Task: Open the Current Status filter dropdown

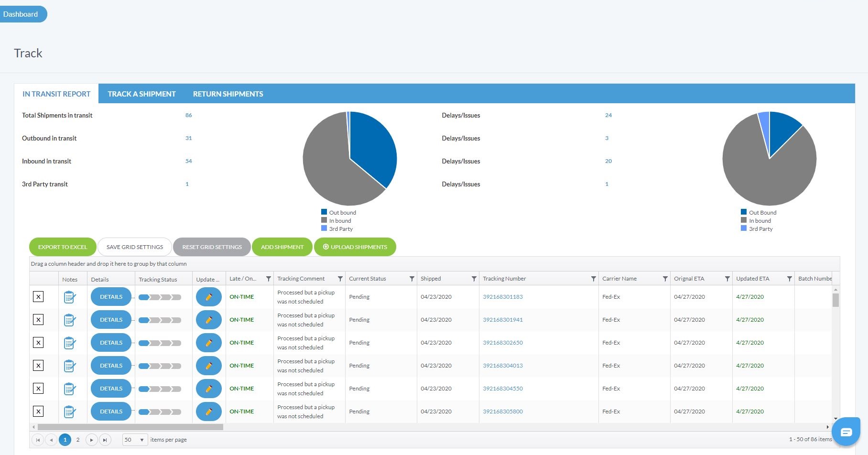Action: (x=412, y=279)
